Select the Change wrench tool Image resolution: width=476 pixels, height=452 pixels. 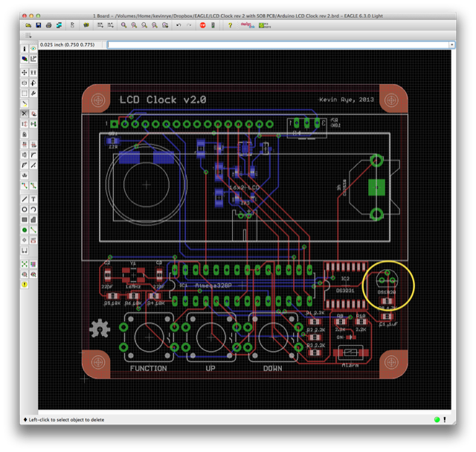coord(33,93)
